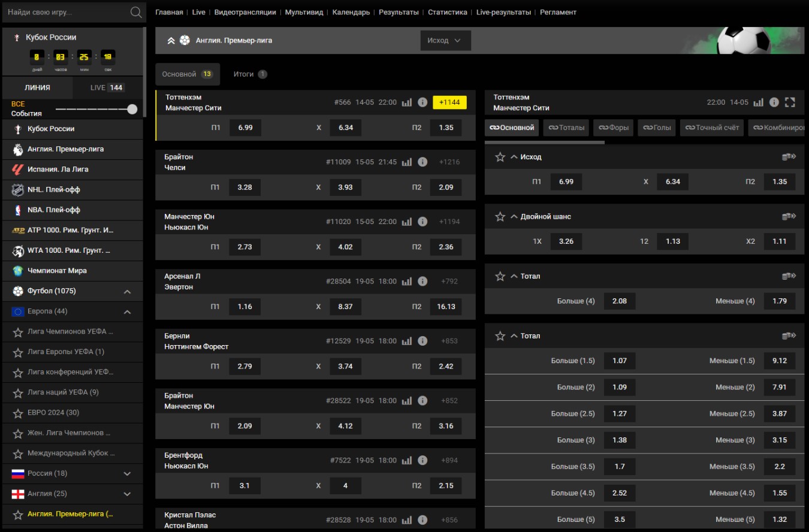This screenshot has width=809, height=532.
Task: Open Испания Ла Лига from sidebar
Action: [x=73, y=170]
